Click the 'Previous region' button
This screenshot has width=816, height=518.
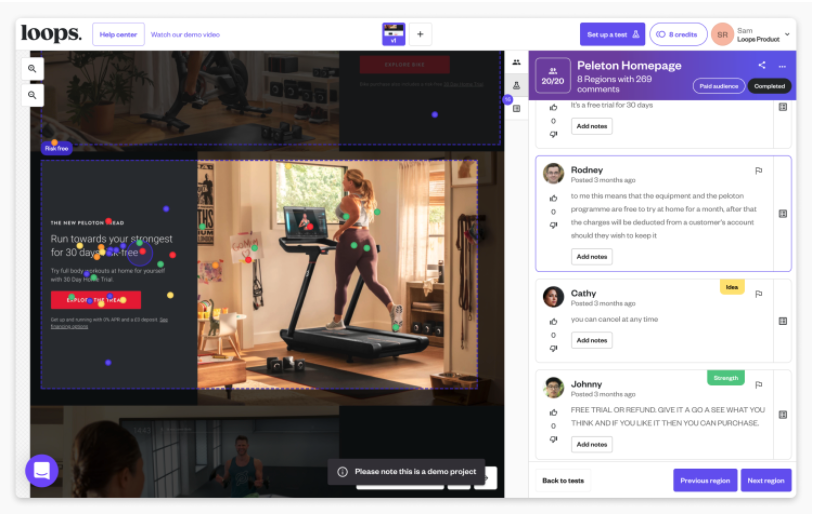[705, 481]
